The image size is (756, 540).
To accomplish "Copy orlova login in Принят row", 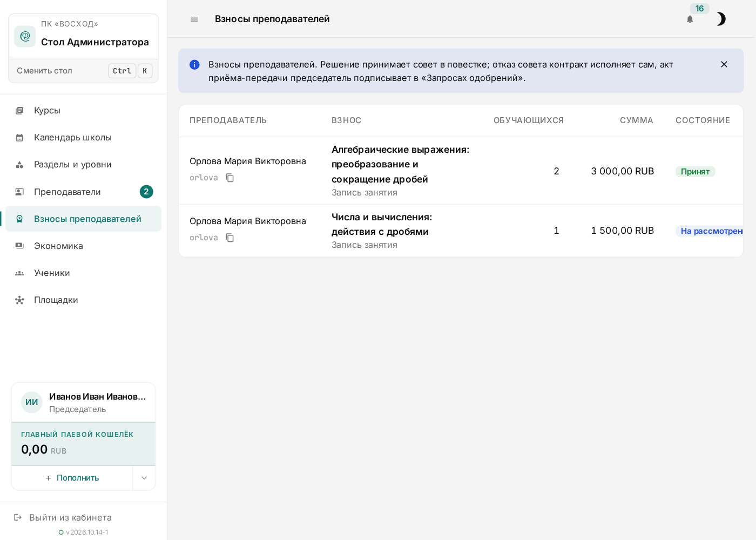I will (x=230, y=178).
